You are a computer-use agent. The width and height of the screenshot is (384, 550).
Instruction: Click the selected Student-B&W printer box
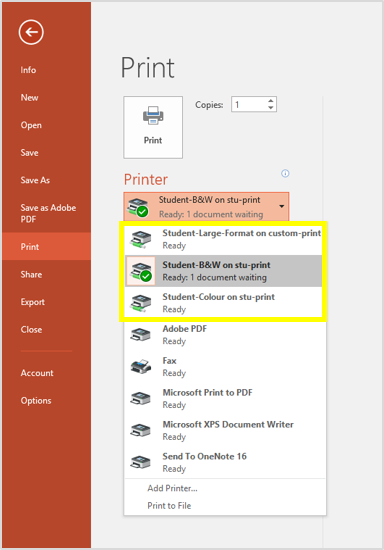[206, 207]
